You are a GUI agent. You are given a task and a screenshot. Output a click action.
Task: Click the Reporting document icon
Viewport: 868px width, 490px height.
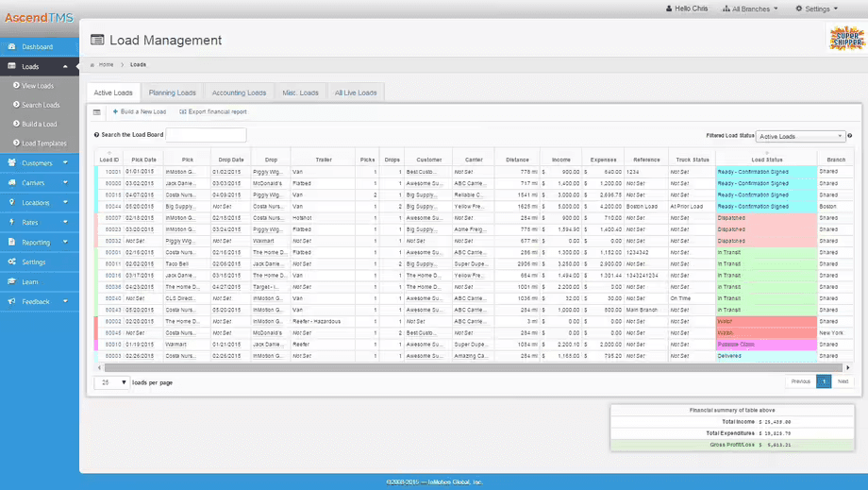click(11, 242)
